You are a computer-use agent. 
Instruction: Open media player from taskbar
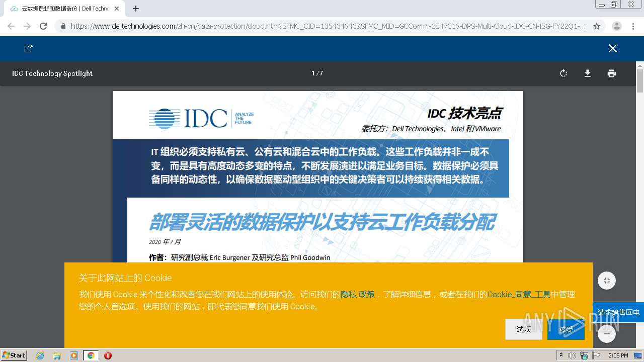coord(74,355)
